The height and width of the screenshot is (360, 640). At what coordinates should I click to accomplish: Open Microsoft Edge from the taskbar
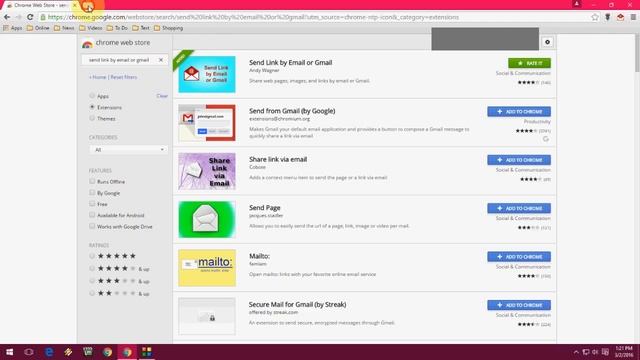pyautogui.click(x=49, y=352)
